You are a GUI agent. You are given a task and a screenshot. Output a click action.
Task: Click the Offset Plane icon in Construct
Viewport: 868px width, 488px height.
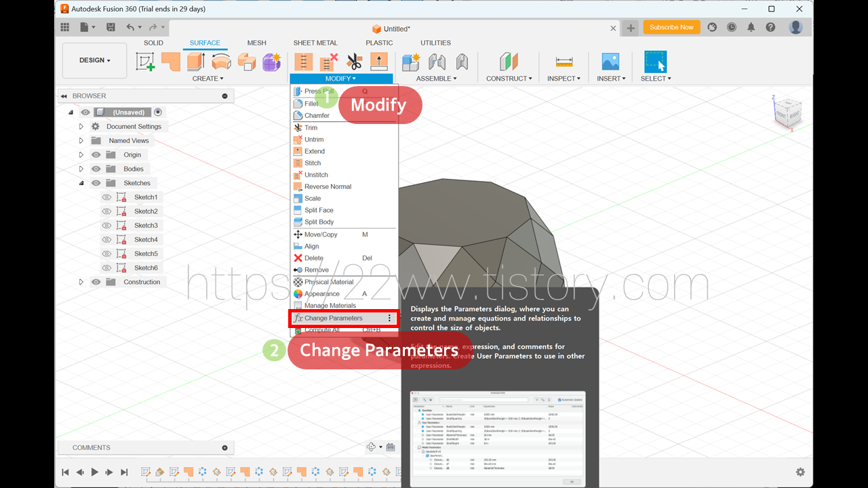509,62
